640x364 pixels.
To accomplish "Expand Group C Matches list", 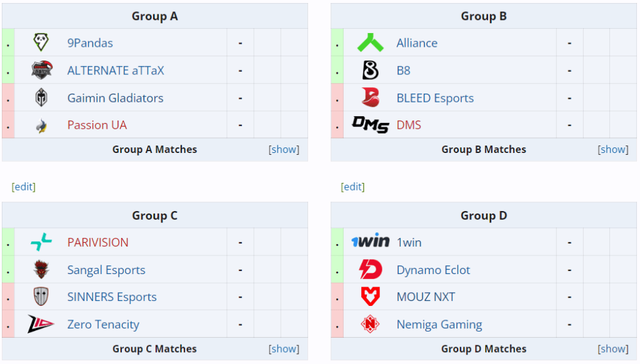I will pyautogui.click(x=284, y=349).
